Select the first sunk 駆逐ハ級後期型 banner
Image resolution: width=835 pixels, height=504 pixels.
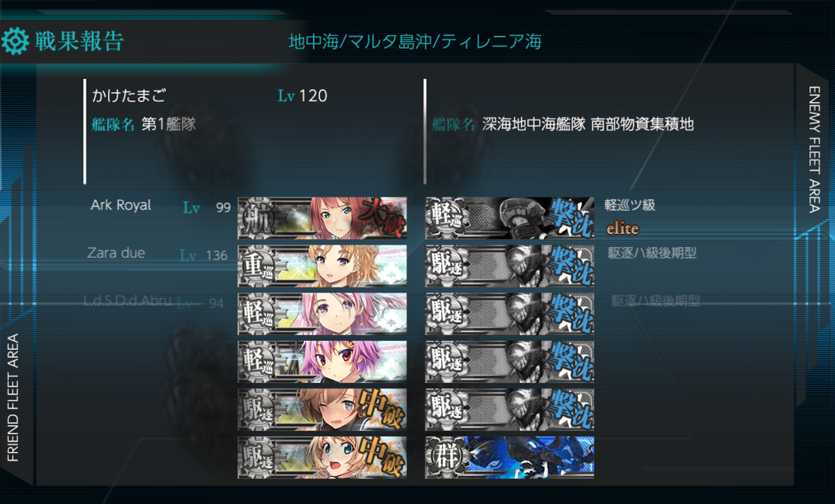[510, 266]
